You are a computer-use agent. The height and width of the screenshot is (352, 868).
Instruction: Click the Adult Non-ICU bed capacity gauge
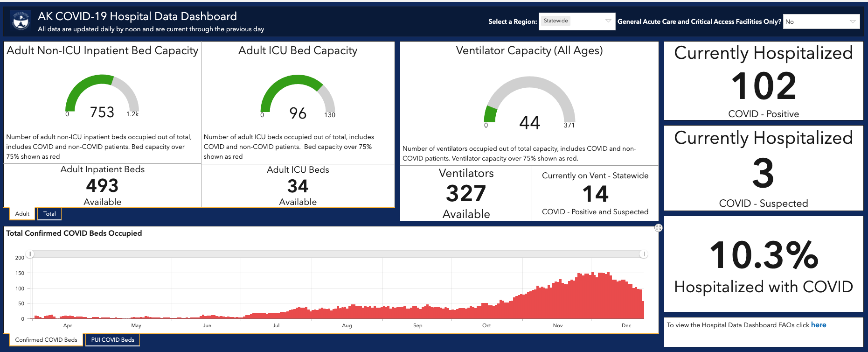[102, 97]
